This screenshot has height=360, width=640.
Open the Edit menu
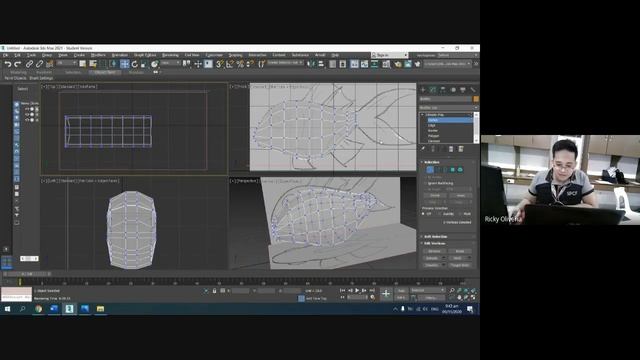click(18, 55)
